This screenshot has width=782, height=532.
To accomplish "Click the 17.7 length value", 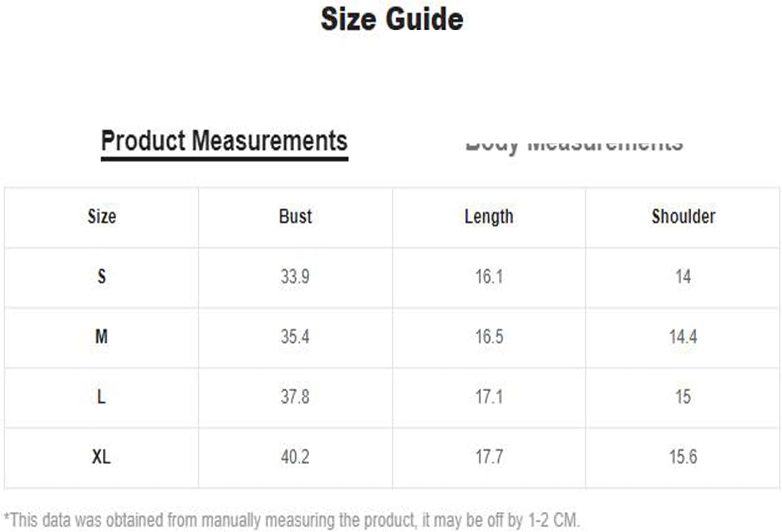I will point(489,457).
